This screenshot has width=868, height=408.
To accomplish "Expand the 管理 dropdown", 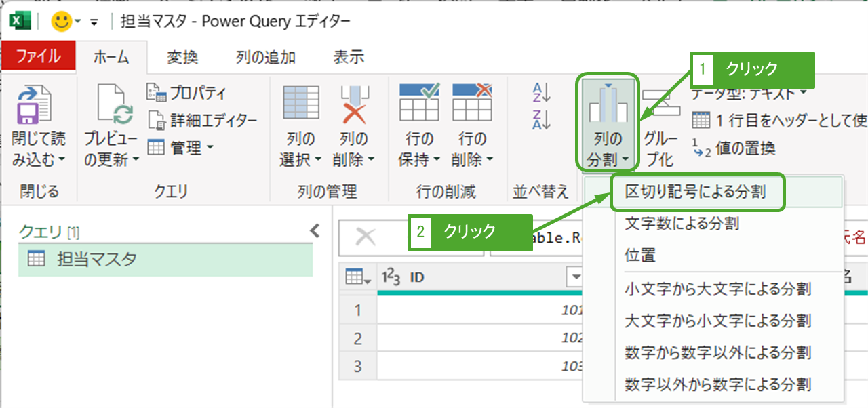I will [x=180, y=147].
